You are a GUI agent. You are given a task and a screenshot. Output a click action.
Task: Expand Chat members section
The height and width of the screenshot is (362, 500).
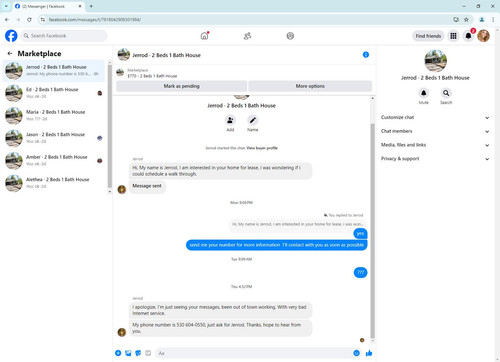click(x=435, y=131)
